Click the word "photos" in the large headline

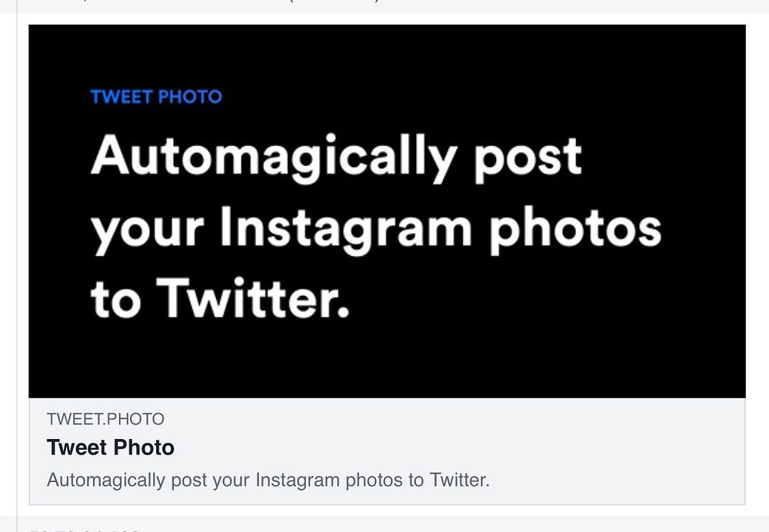[575, 229]
